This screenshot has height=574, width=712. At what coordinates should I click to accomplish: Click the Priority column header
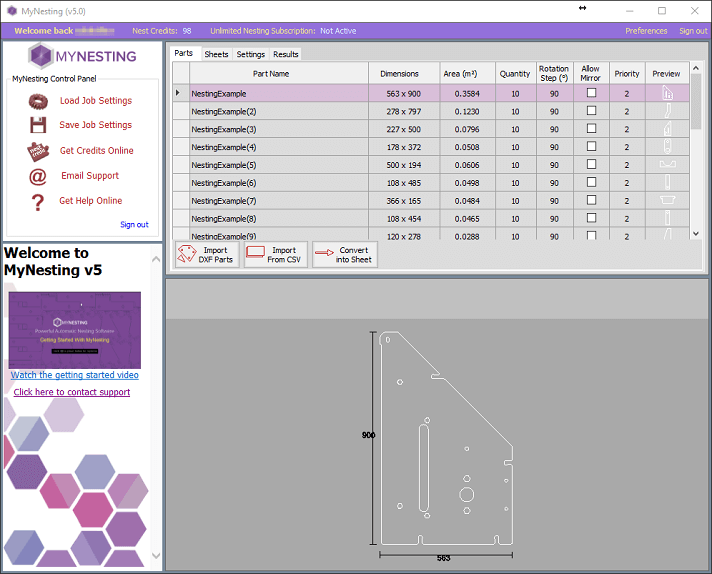[x=627, y=73]
